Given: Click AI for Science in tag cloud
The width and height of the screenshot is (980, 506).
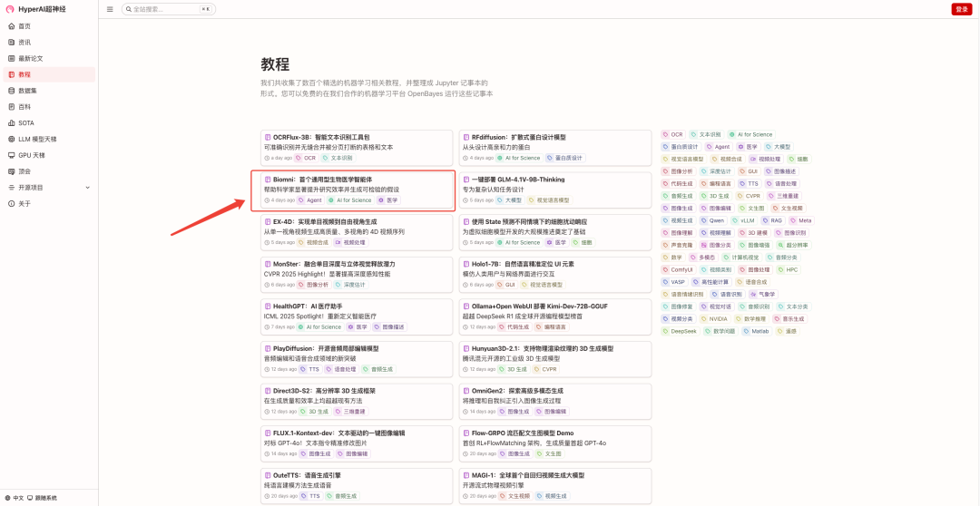Looking at the screenshot, I should (751, 134).
